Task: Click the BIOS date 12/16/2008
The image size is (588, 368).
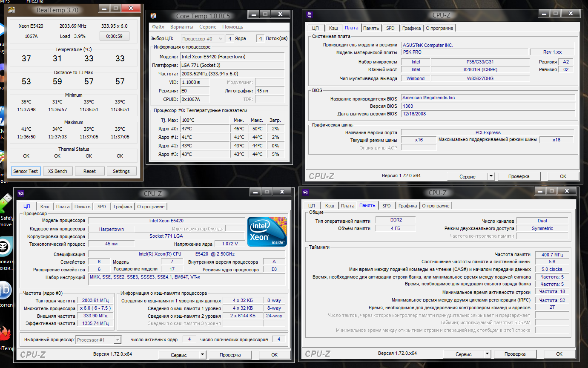Action: [488, 114]
